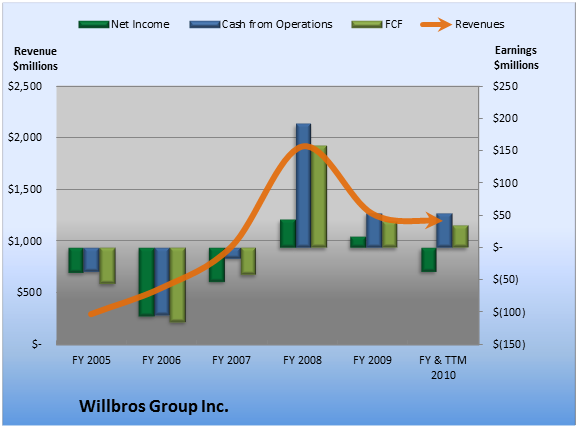Click the FY 2008 Net Income bar
This screenshot has height=427, width=577.
pyautogui.click(x=288, y=233)
